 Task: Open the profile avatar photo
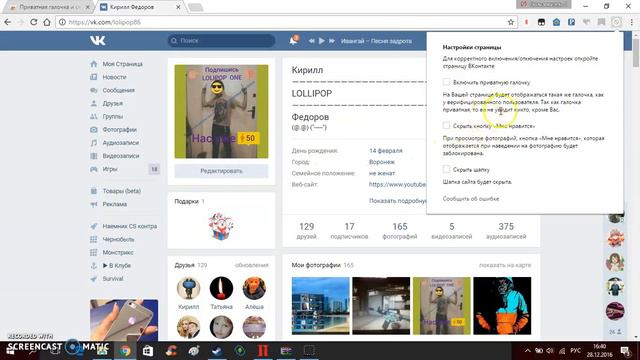tap(221, 111)
